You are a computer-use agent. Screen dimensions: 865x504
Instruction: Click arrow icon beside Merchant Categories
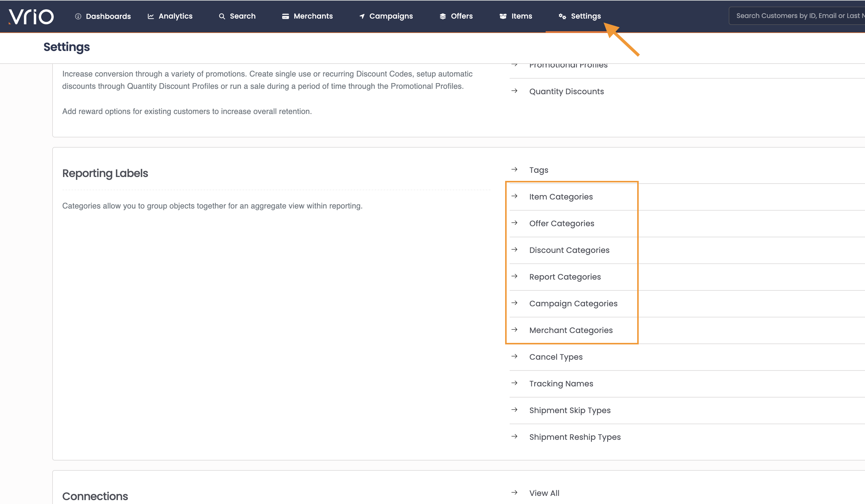pos(514,330)
